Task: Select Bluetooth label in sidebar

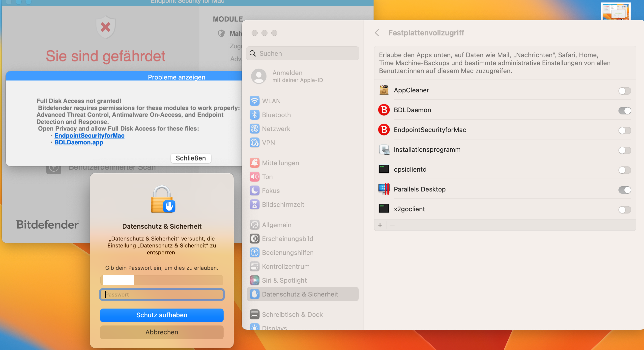Action: (x=276, y=115)
